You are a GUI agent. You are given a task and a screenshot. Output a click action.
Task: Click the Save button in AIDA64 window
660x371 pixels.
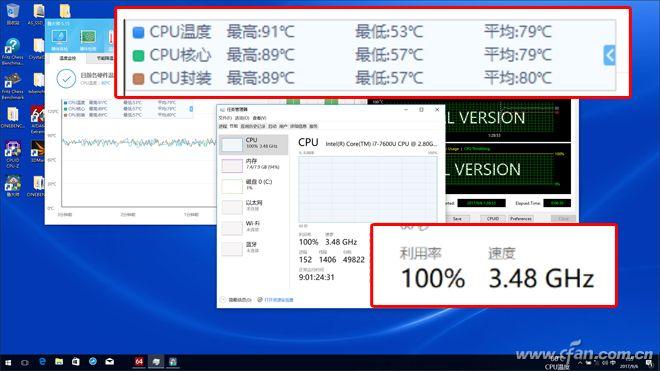(457, 219)
